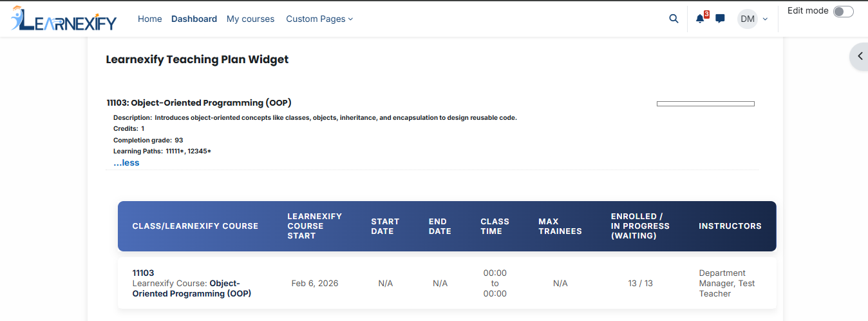The image size is (868, 321).
Task: Open the messages chat bubble icon
Action: (720, 19)
